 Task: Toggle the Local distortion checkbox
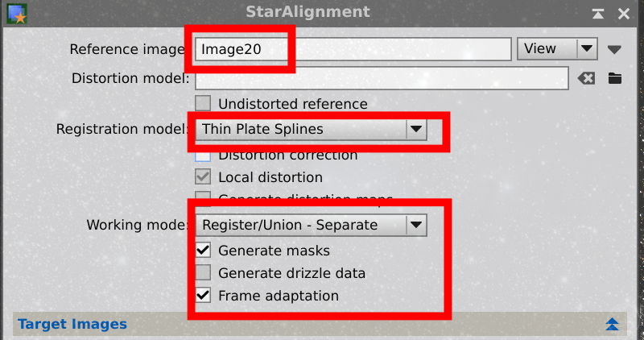pyautogui.click(x=203, y=177)
